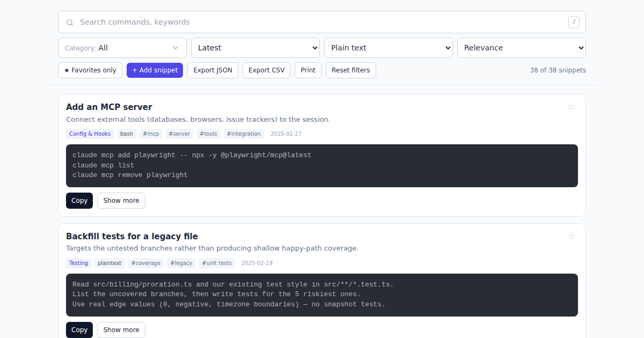Click the Read src/billing/proration.ts code block

(322, 295)
